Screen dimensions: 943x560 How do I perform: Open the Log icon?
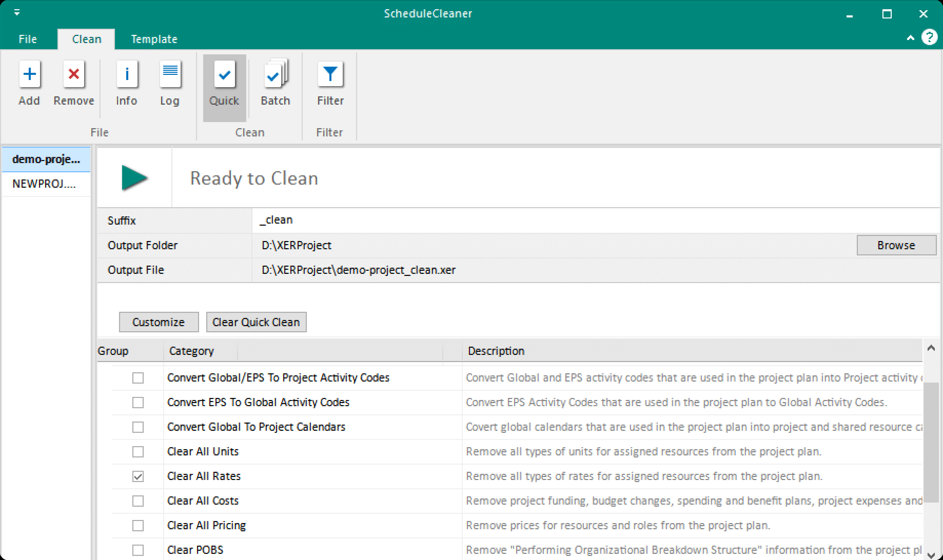pos(170,75)
